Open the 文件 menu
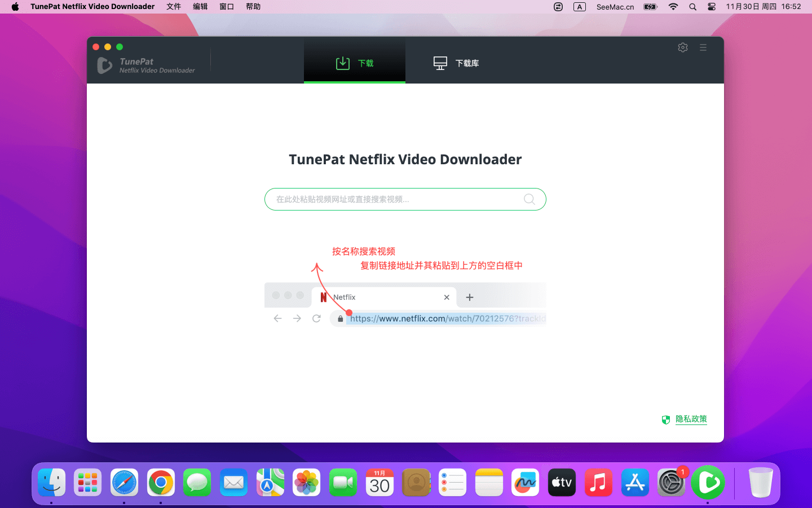Viewport: 812px width, 508px height. coord(174,7)
